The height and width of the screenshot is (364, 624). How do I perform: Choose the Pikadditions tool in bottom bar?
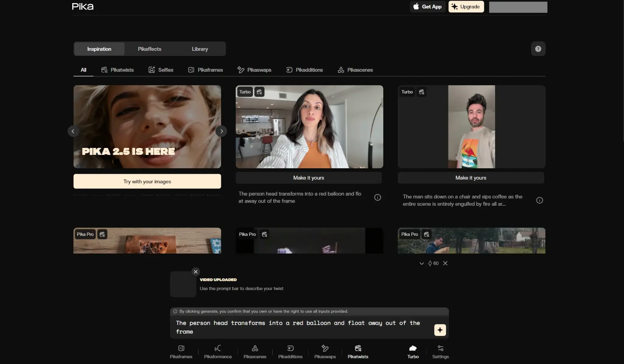[x=290, y=352]
